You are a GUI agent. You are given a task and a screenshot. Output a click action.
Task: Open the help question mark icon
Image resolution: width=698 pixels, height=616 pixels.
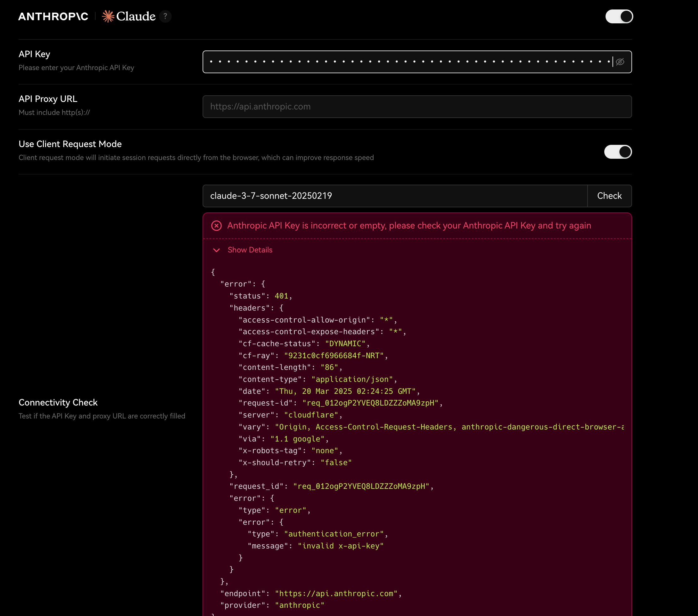point(165,16)
